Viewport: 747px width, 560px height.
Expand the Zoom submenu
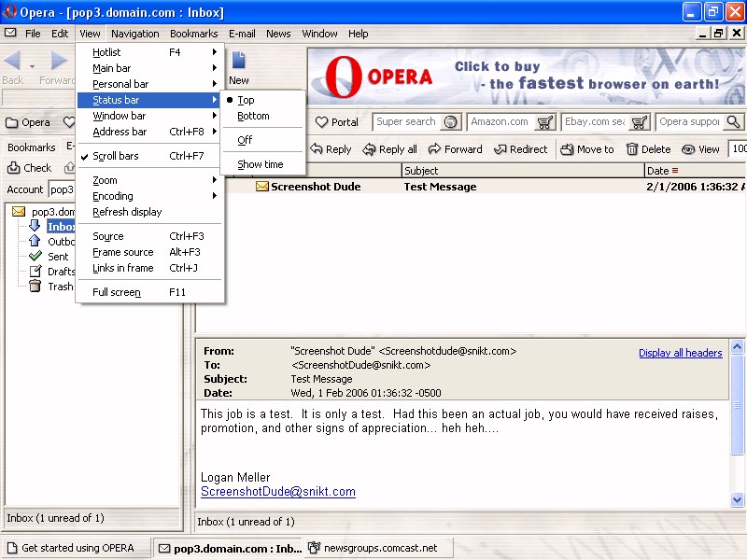click(x=149, y=180)
